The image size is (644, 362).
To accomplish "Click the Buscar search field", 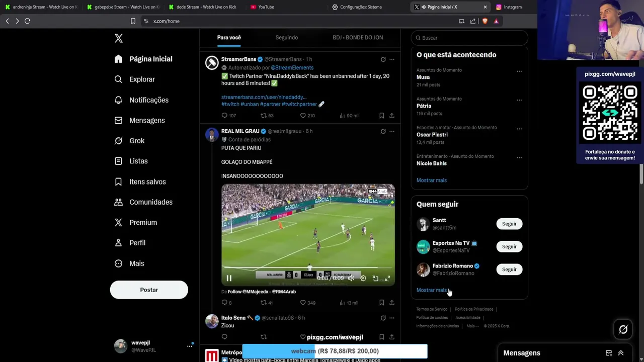I will (x=469, y=38).
